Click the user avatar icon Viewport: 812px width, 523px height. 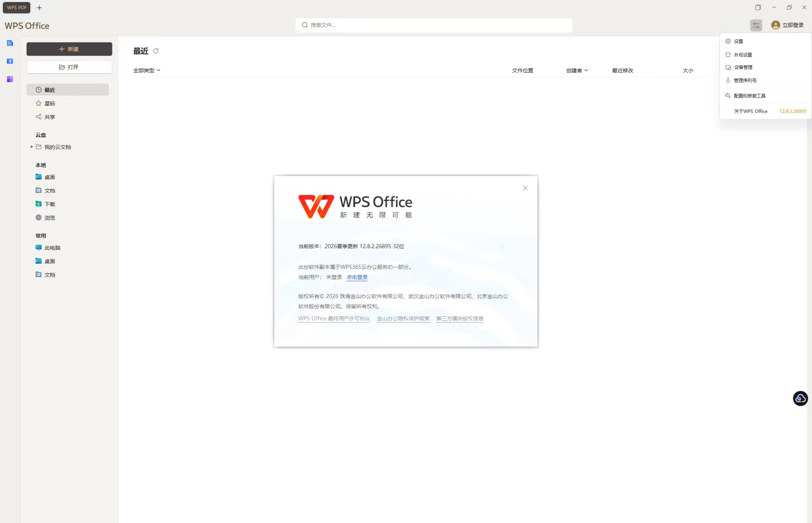(775, 25)
